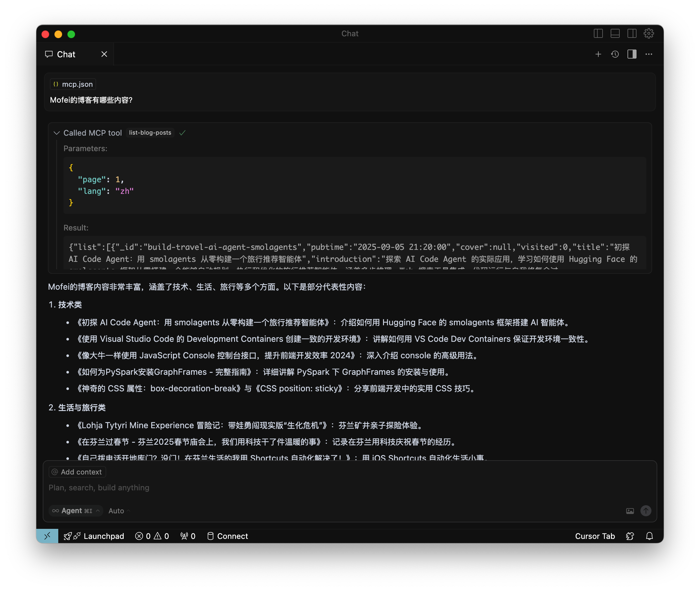Click the Lohja Tytyri Mine Experience bullet
The width and height of the screenshot is (700, 591).
250,426
